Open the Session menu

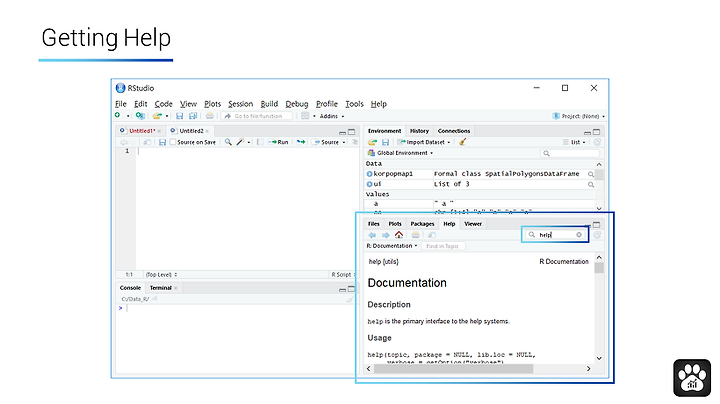tap(241, 104)
